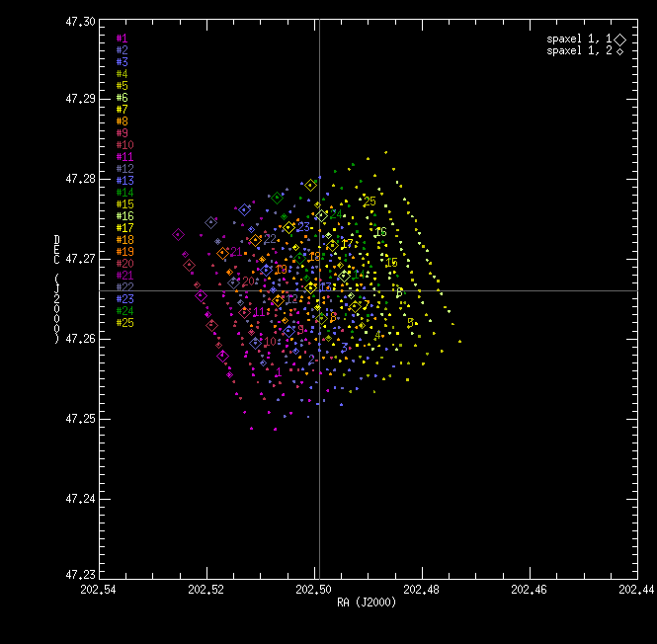657x644 pixels.
Task: Click the spaxel 1, 1 large diamond legend symbol
Action: tap(620, 40)
